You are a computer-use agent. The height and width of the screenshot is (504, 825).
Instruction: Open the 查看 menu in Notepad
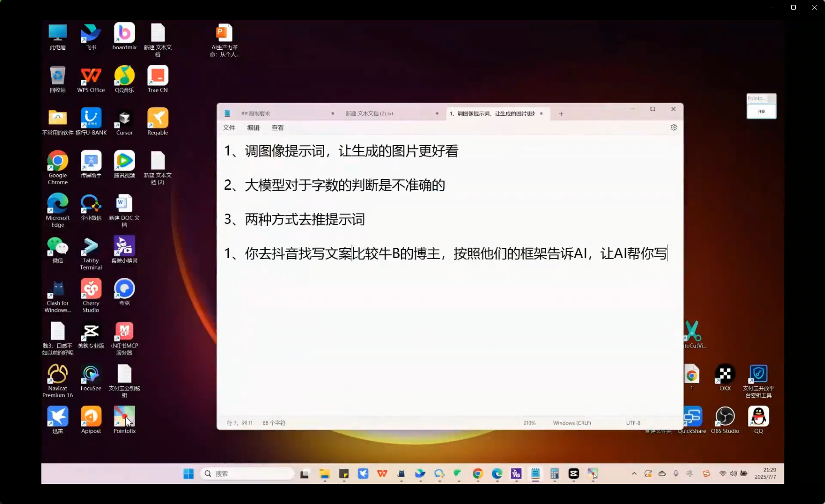click(x=278, y=128)
